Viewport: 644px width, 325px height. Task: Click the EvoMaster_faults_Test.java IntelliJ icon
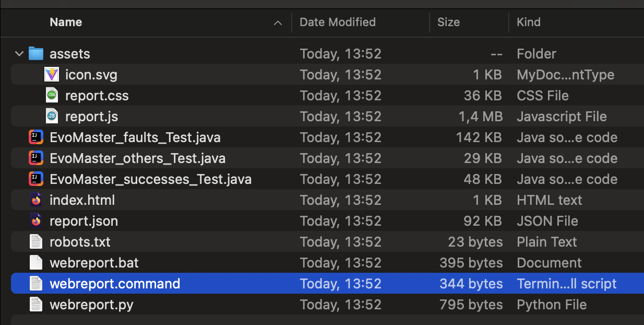tap(35, 137)
